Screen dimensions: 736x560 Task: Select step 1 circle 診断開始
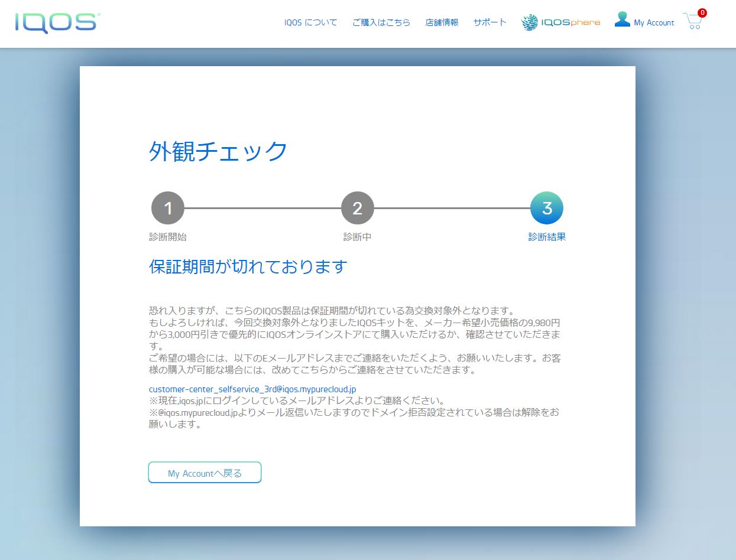[168, 208]
